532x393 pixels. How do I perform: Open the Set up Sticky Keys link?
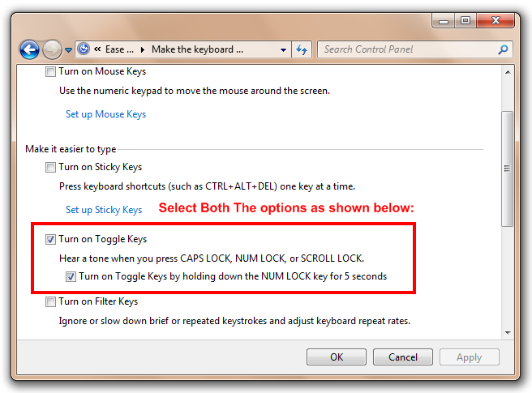tap(104, 210)
